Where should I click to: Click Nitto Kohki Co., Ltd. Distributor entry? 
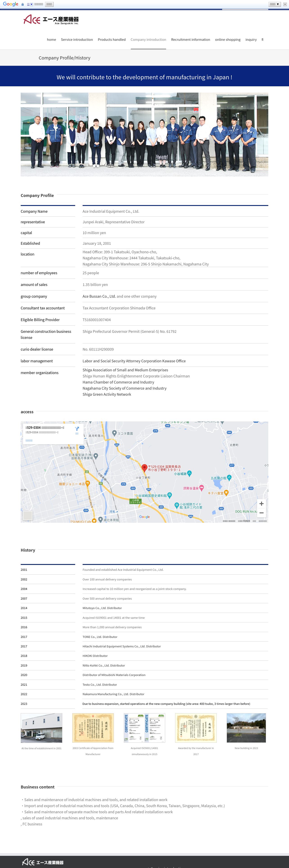point(104,665)
